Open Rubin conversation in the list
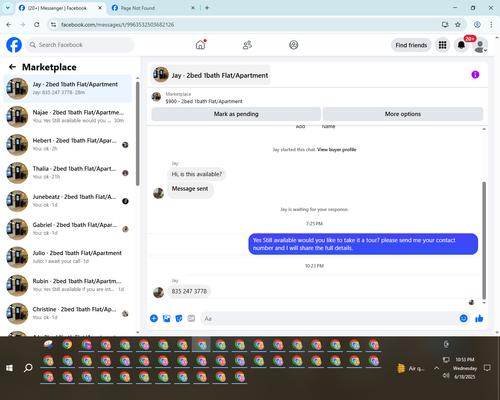The image size is (500, 400). click(x=68, y=285)
